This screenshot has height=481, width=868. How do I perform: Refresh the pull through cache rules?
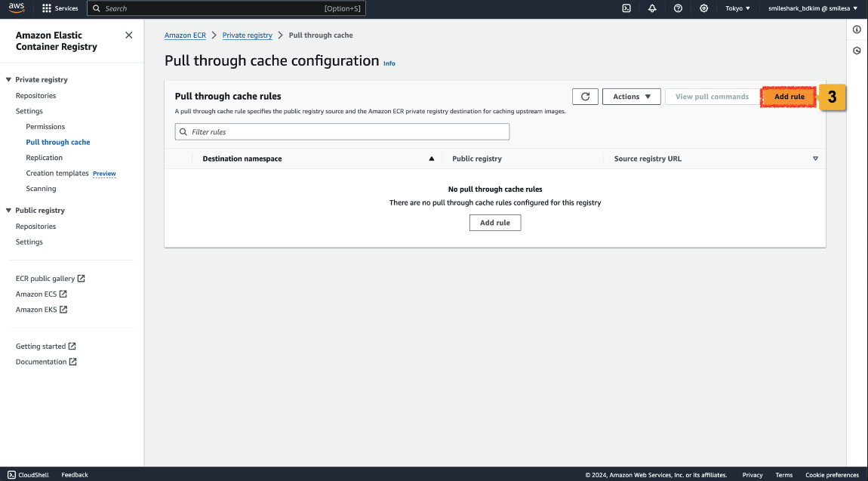585,97
